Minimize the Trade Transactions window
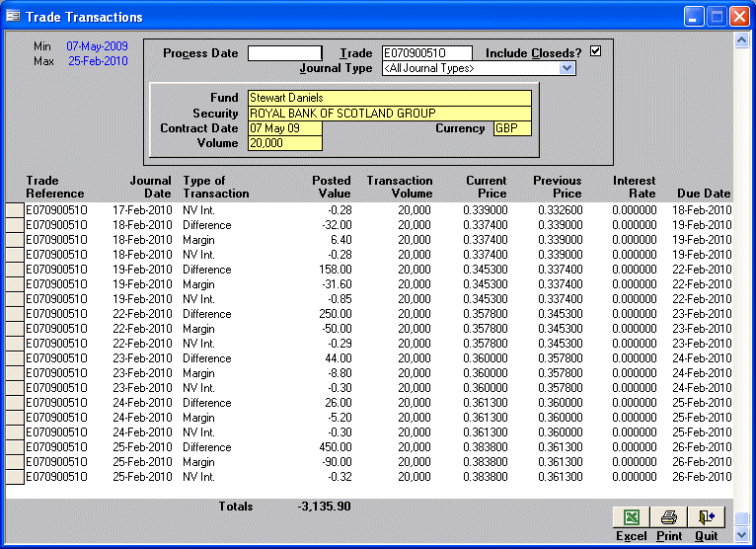 tap(695, 17)
